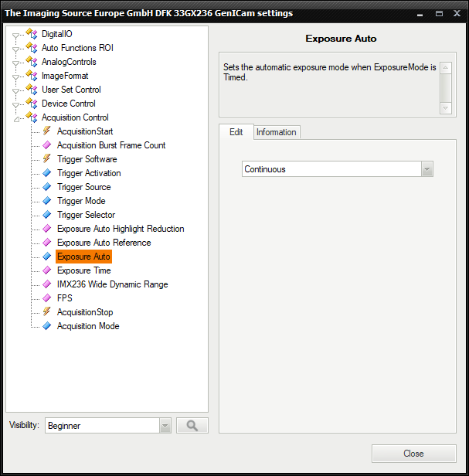Select the Exposure Auto Reference item
The height and width of the screenshot is (476, 469).
(x=104, y=243)
